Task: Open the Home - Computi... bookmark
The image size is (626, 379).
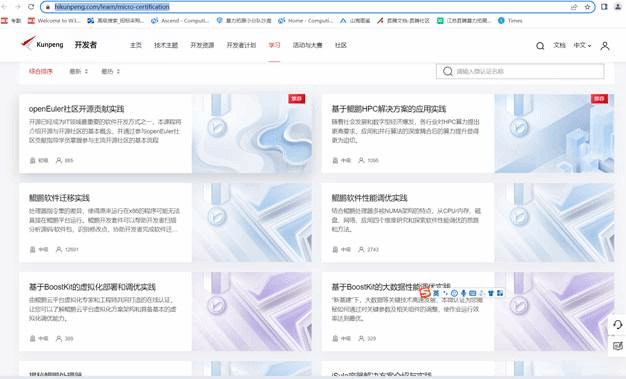Action: pyautogui.click(x=306, y=20)
